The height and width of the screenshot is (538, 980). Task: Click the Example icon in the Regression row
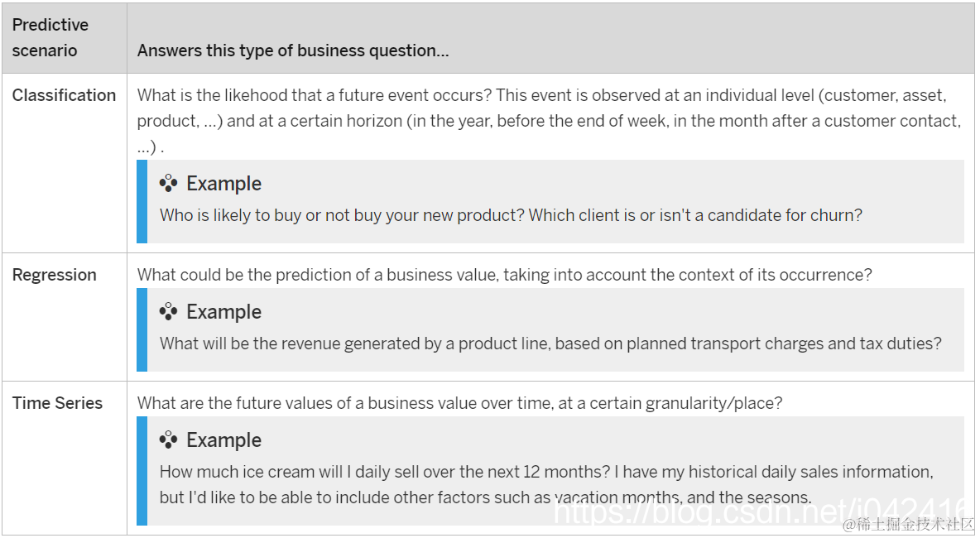[x=169, y=312]
